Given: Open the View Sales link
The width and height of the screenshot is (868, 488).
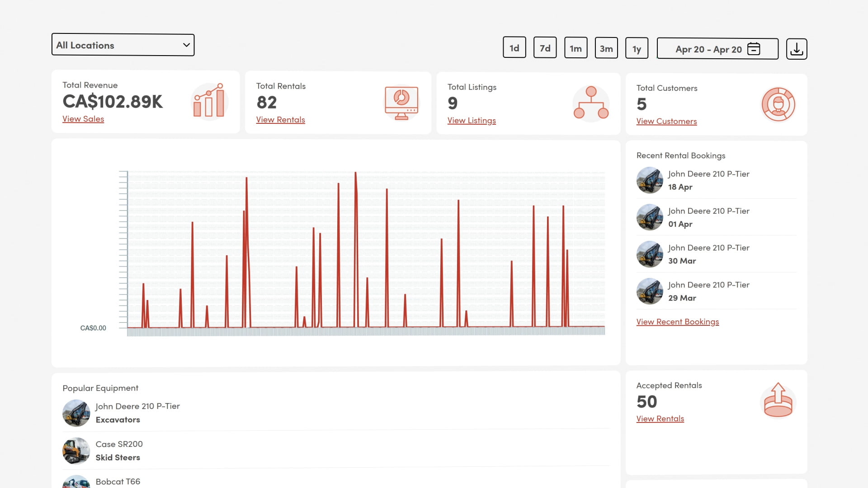Looking at the screenshot, I should point(83,119).
